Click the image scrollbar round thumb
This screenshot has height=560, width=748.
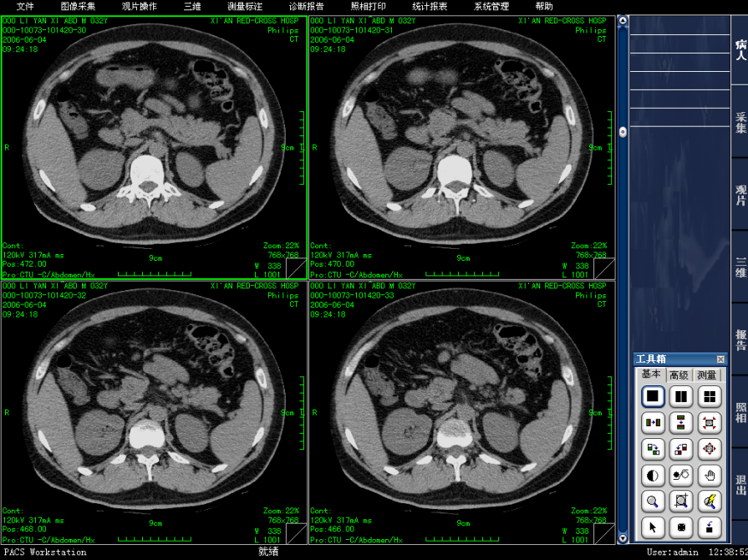[623, 132]
